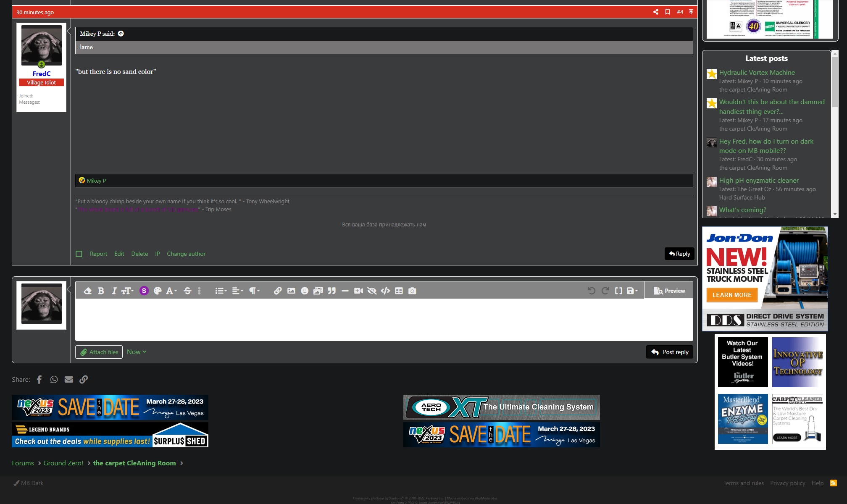Open the font size dropdown
Viewport: 847px width, 504px height.
127,291
